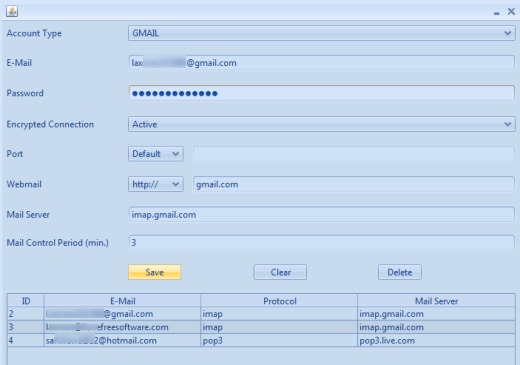Screen dimensions: 520x365
Task: Click the pop3 protocol cell
Action: pos(279,341)
